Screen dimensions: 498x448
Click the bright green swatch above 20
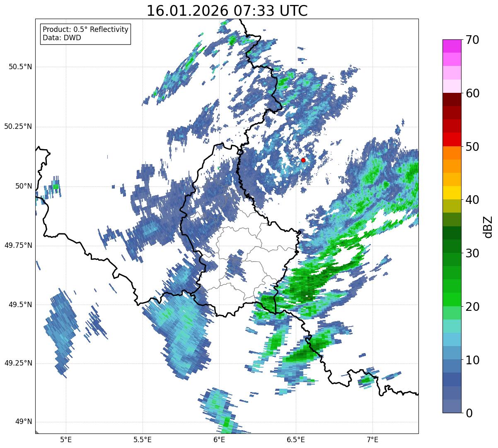[452, 300]
